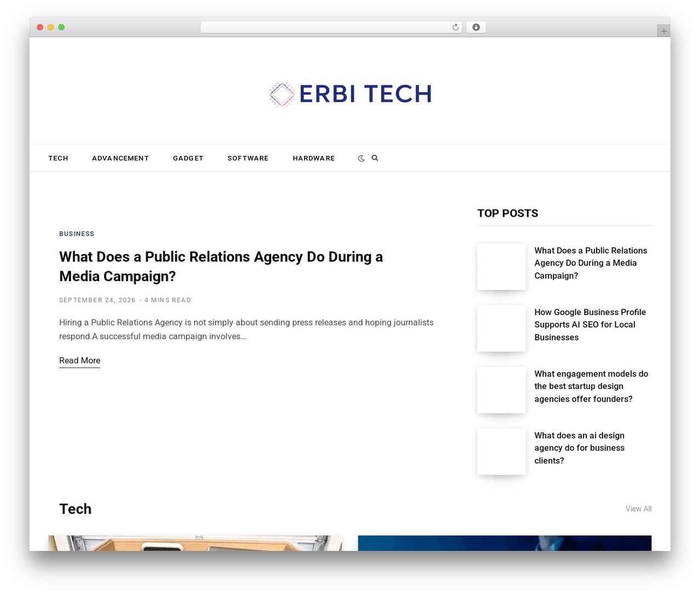Click thumbnail beside Google Business Profile post
This screenshot has height=593, width=700.
[x=501, y=328]
